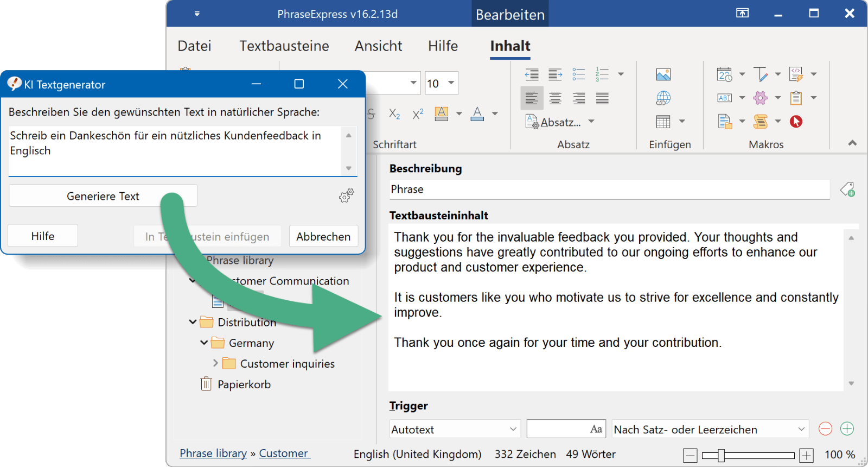Open the ABI form field macro
Image resolution: width=868 pixels, height=467 pixels.
pos(724,98)
